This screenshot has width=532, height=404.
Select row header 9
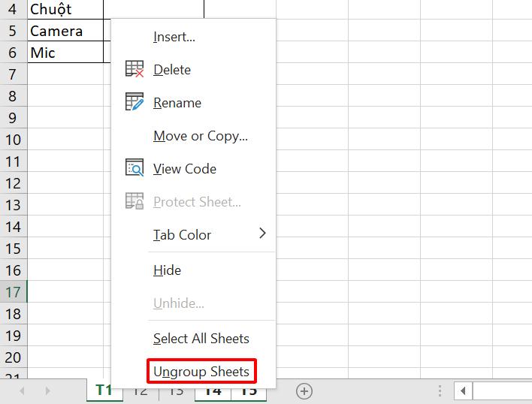click(x=14, y=118)
